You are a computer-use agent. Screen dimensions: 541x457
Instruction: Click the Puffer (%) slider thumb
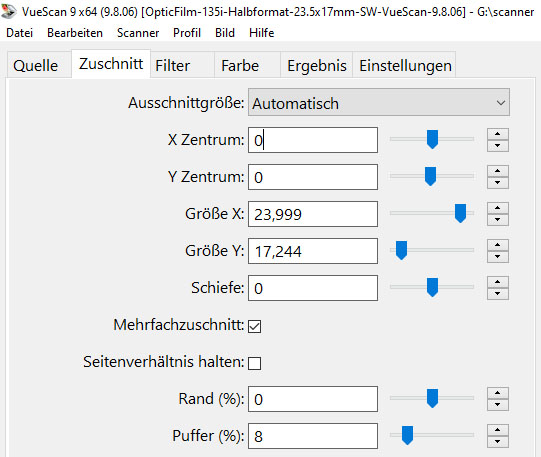point(407,435)
